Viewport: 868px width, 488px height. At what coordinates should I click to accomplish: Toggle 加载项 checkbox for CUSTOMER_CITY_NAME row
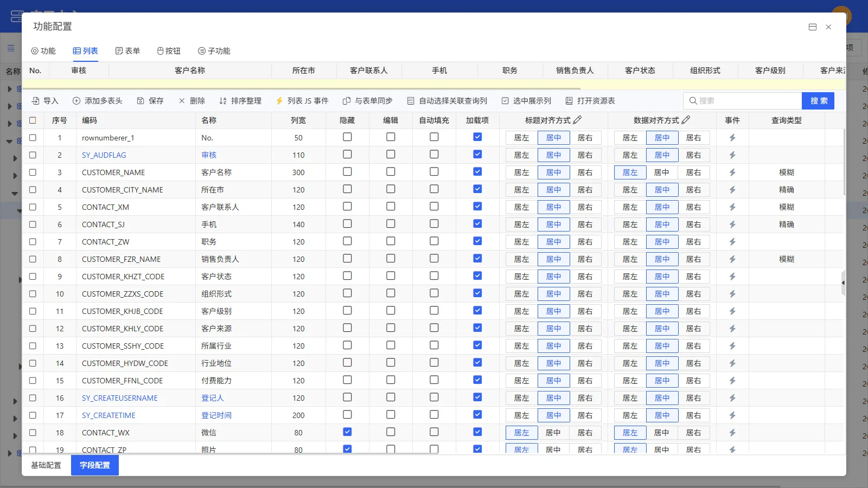(x=477, y=189)
